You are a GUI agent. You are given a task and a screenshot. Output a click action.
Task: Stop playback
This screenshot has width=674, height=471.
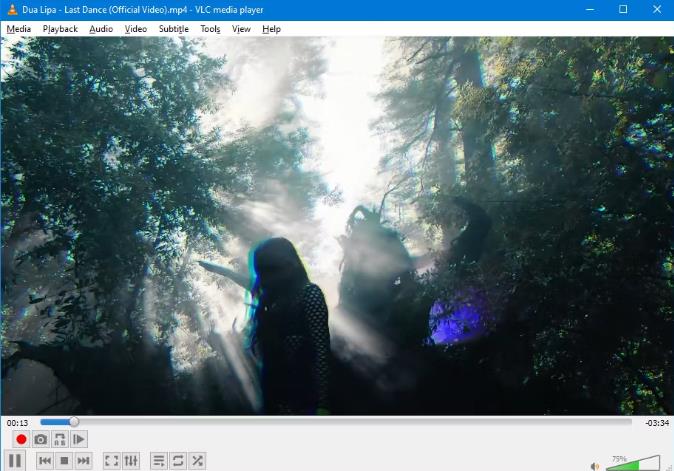[x=64, y=461]
